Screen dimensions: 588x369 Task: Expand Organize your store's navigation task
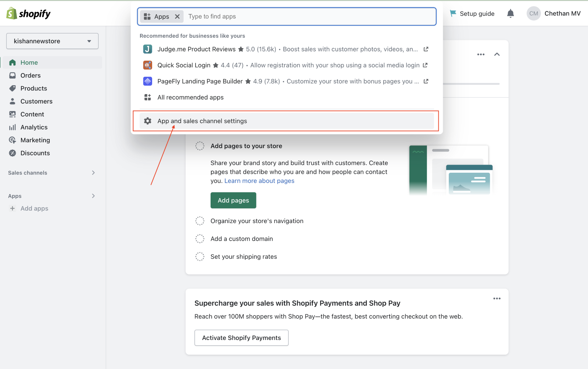click(257, 221)
